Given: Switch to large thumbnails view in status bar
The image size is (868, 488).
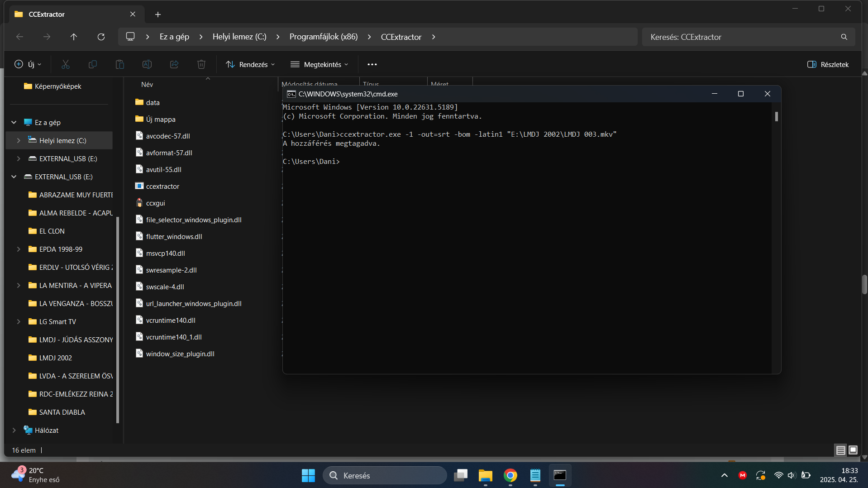Looking at the screenshot, I should click(x=853, y=450).
